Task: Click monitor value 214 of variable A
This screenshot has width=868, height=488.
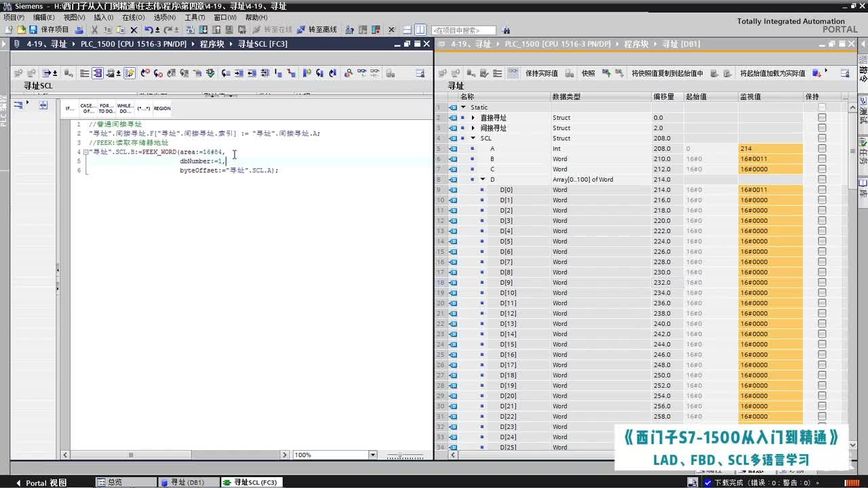Action: (x=770, y=148)
